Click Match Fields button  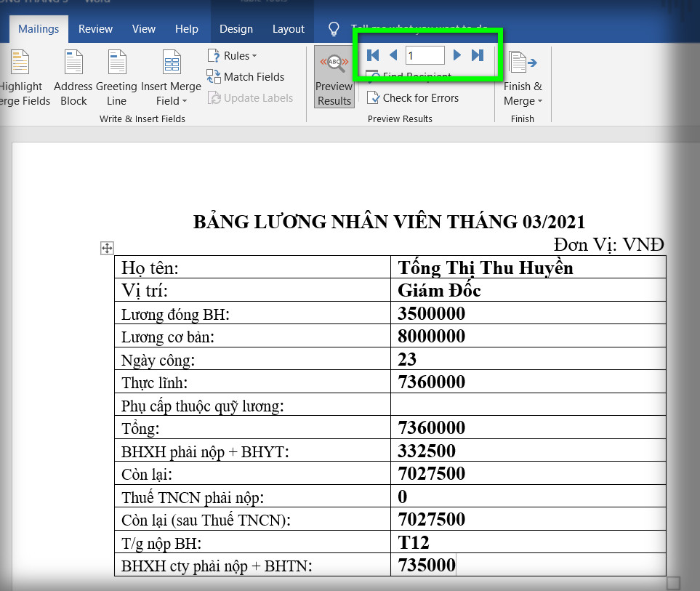(x=246, y=77)
